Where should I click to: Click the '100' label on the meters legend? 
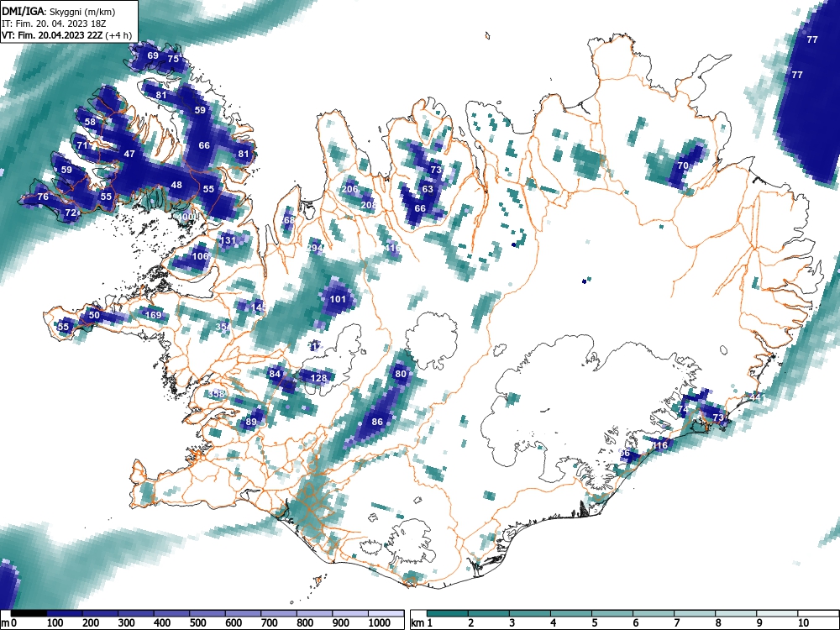click(55, 622)
